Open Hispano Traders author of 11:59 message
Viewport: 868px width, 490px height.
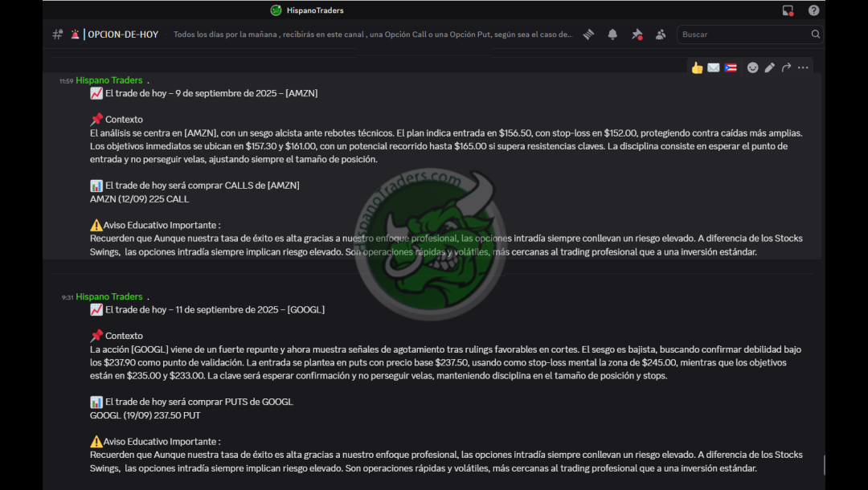109,80
